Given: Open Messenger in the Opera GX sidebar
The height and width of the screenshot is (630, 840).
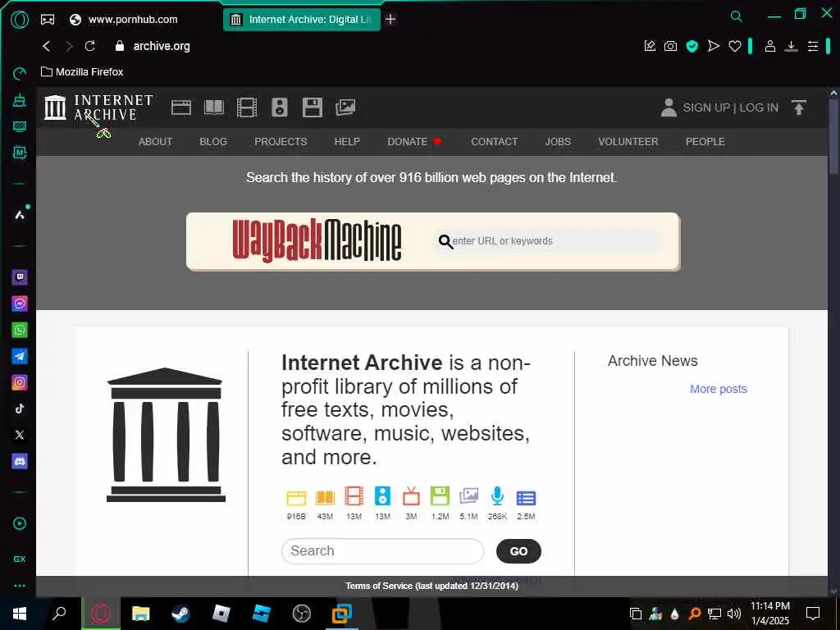Looking at the screenshot, I should [x=20, y=304].
